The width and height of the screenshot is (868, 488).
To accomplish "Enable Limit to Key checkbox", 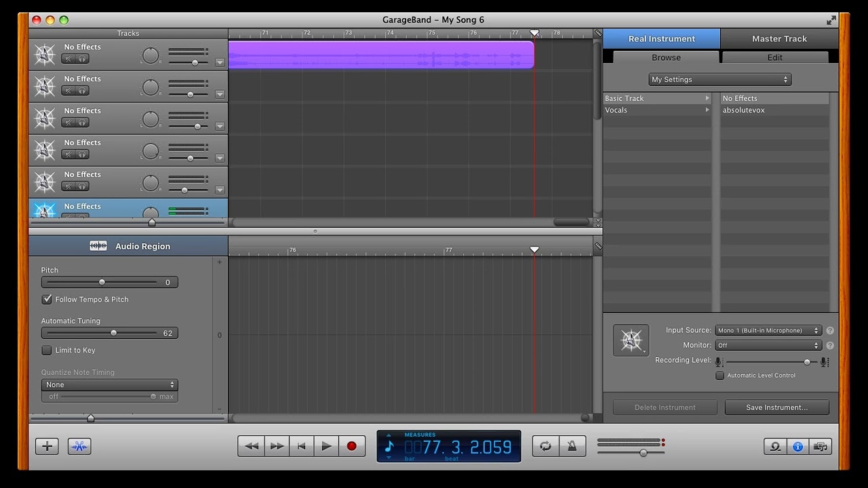I will [47, 350].
